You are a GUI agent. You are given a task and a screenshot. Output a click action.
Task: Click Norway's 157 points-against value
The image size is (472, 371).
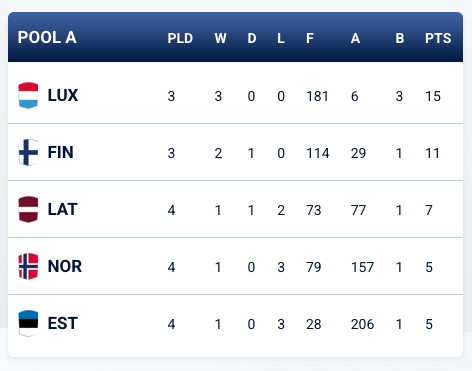362,267
